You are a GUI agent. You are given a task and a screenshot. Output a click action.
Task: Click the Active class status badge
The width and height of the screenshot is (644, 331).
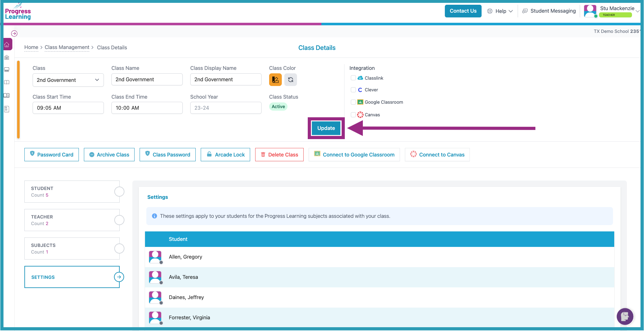tap(278, 107)
